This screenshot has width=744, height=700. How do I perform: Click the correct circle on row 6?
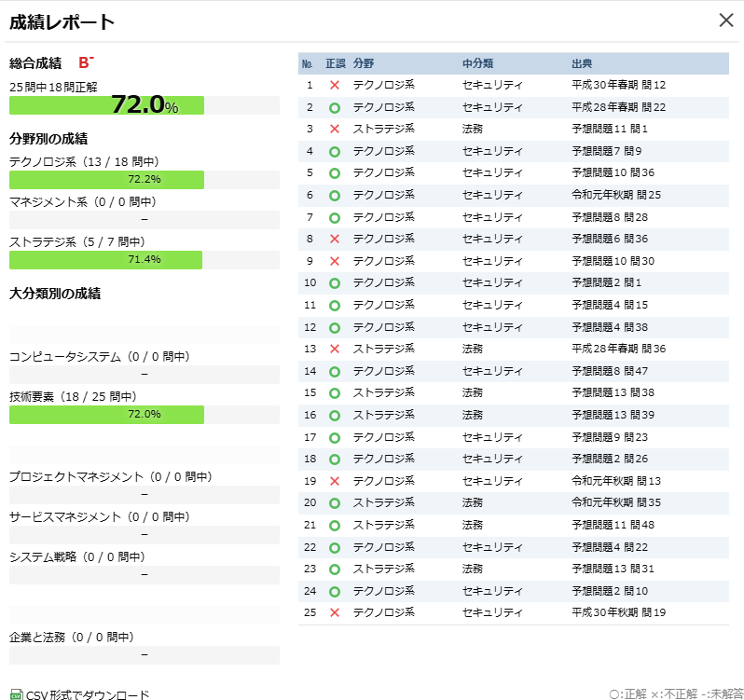pos(335,196)
